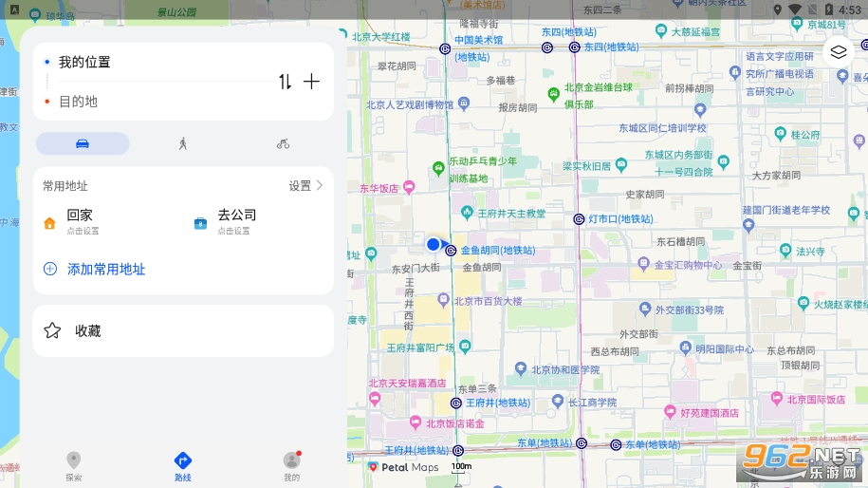The image size is (868, 488).
Task: Select cycling mode icon
Action: click(283, 144)
